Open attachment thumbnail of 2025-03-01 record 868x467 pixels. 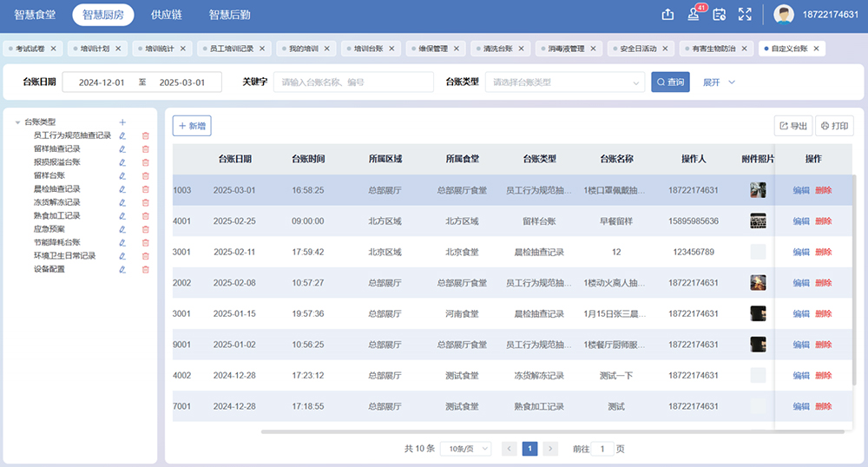(x=758, y=190)
